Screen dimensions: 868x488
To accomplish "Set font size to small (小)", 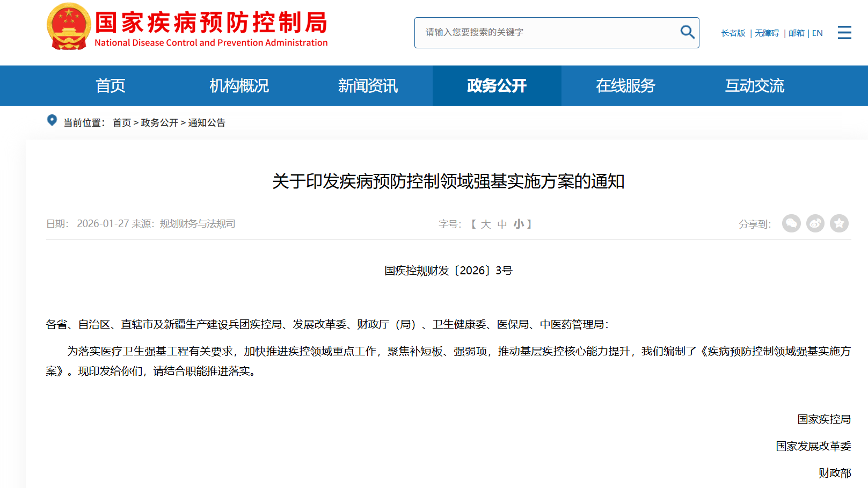I will (518, 224).
